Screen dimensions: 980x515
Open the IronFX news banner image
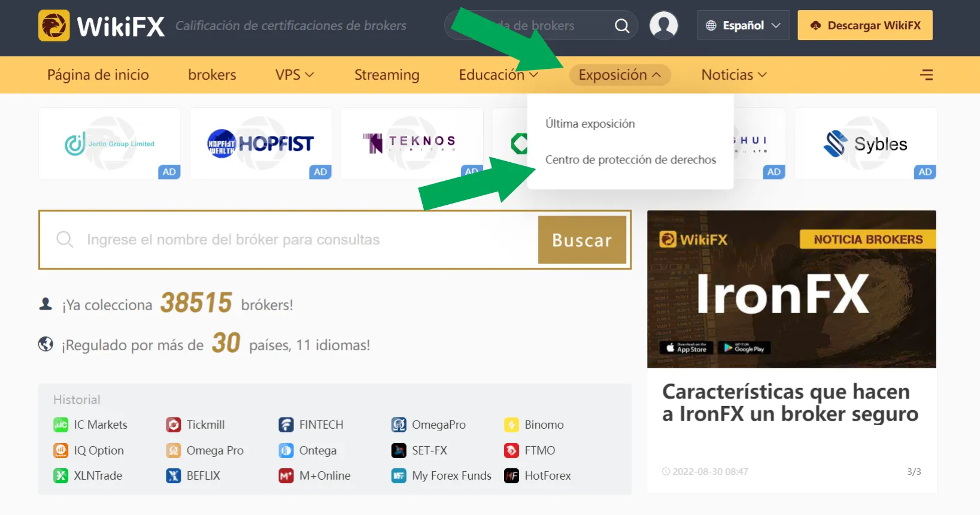(x=791, y=289)
